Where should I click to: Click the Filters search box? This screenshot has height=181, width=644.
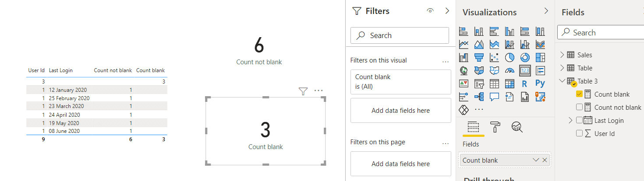tap(400, 35)
